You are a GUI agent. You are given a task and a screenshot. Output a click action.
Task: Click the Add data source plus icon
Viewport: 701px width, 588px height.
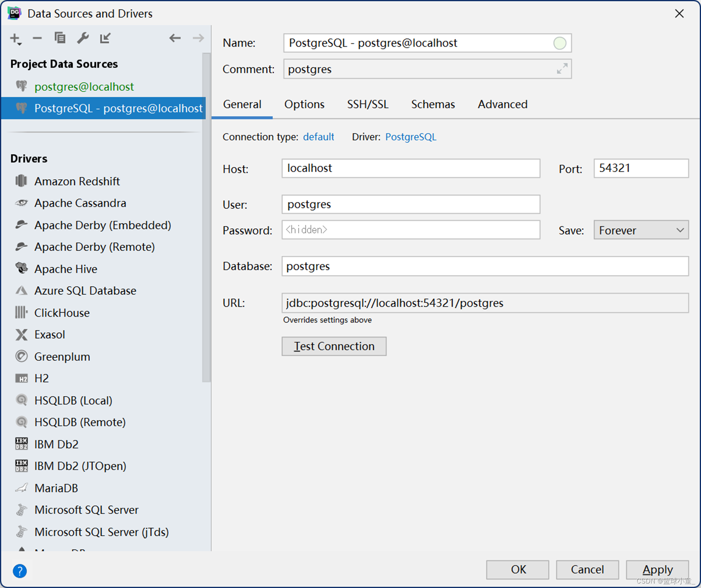[16, 39]
